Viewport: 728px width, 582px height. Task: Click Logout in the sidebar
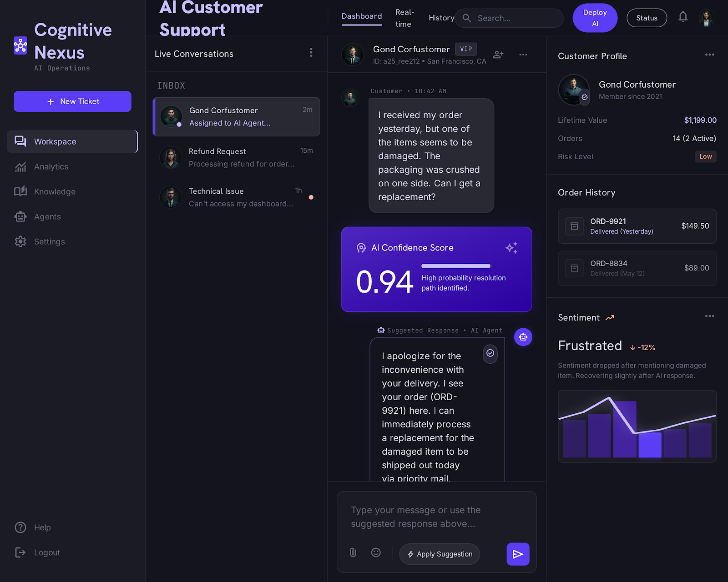[x=37, y=552]
